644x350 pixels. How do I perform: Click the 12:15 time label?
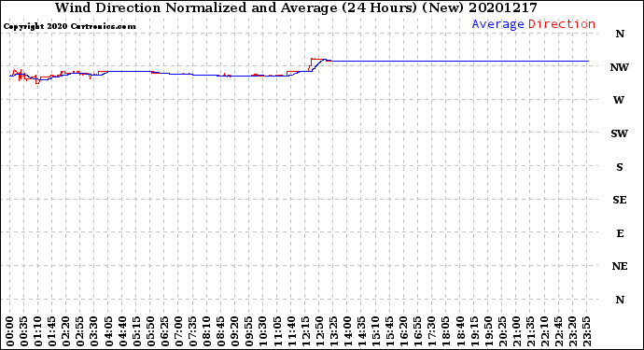tap(306, 331)
